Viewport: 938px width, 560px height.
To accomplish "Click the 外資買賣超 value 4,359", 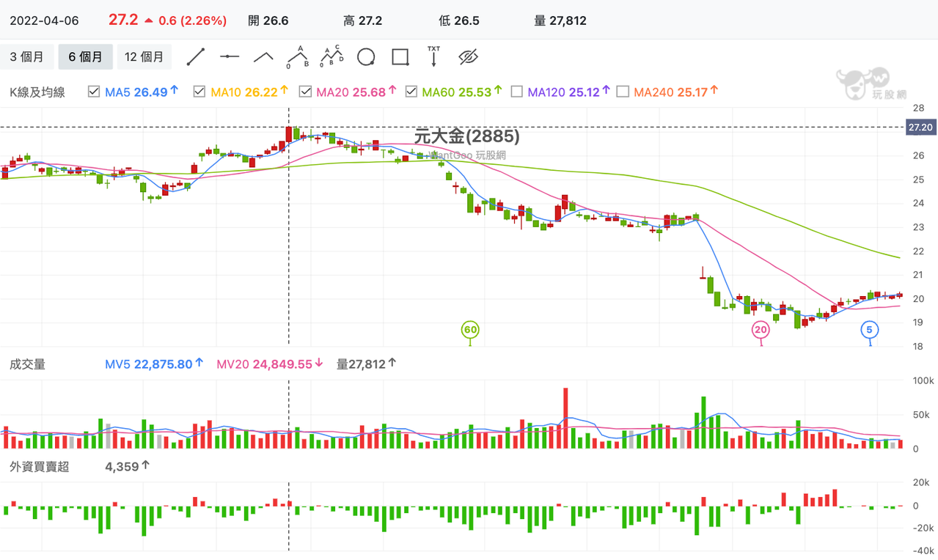I will pyautogui.click(x=122, y=466).
